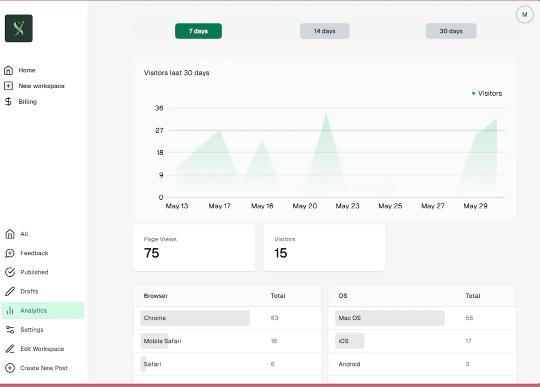Open the M user avatar menu
540x387 pixels.
525,14
